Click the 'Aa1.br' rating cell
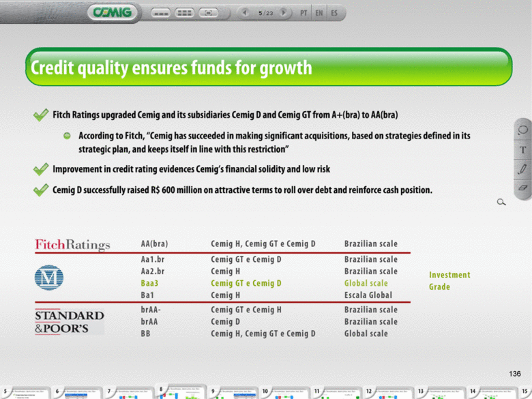Viewport: 532px width, 399px height. pos(153,259)
